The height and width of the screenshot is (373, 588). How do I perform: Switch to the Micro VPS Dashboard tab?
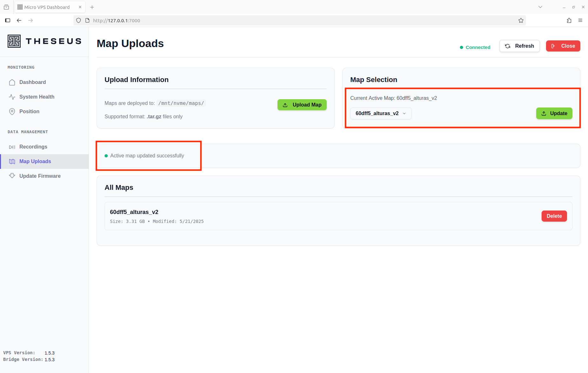point(47,7)
